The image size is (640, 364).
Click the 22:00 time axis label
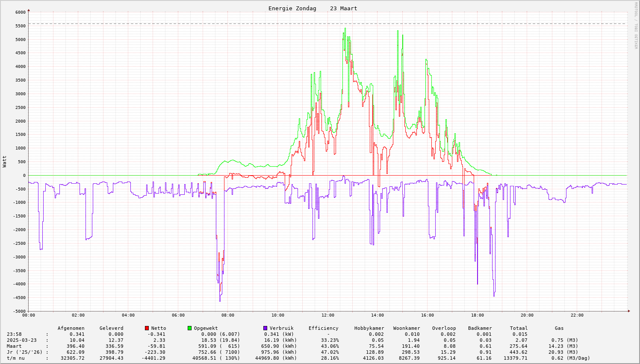[577, 315]
